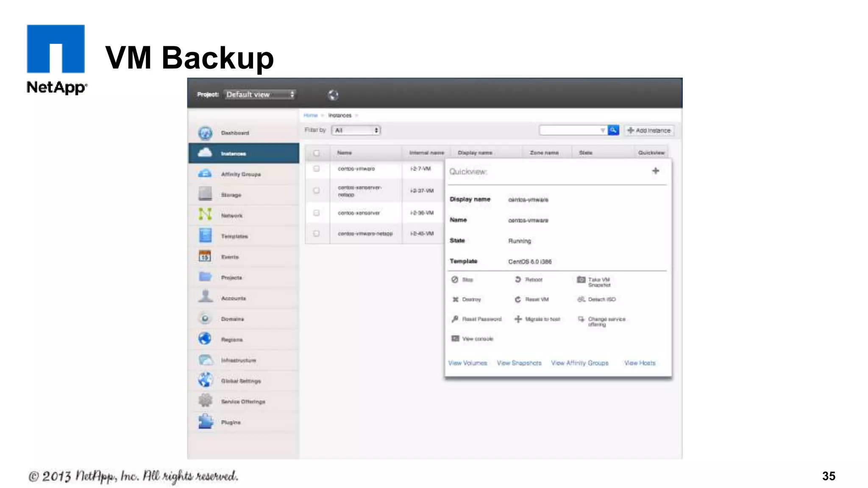Check the centos-xenserver-netapp row checkbox

(316, 191)
